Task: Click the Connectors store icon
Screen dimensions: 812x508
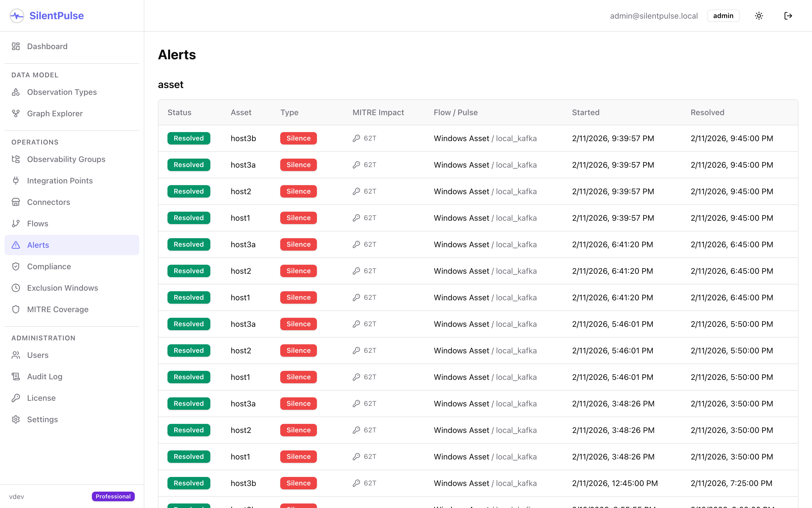Action: pyautogui.click(x=16, y=202)
